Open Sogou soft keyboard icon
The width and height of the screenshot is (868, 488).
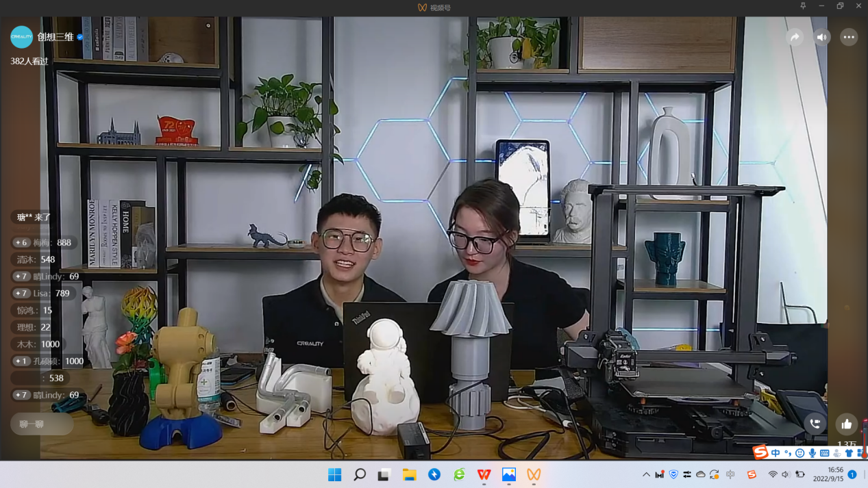point(824,453)
